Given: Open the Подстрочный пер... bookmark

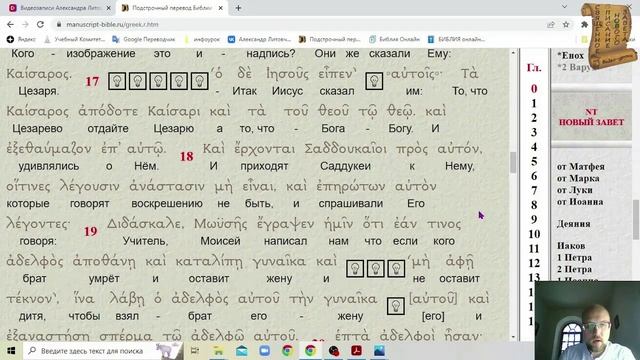Looking at the screenshot, I should (x=330, y=39).
